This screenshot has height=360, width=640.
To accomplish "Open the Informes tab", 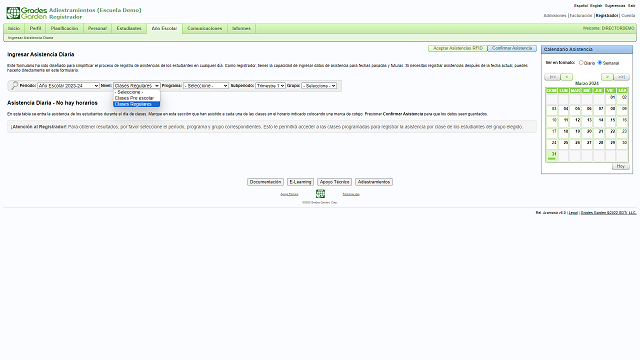I will pyautogui.click(x=241, y=29).
